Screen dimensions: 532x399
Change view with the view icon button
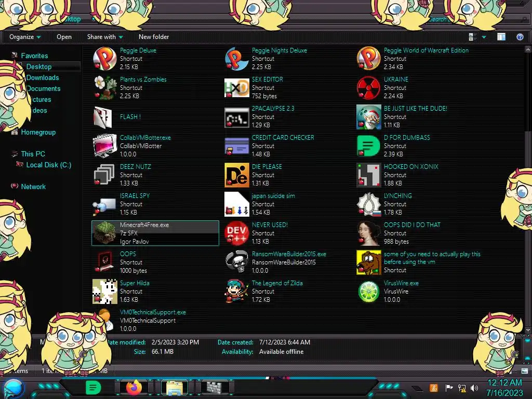click(472, 37)
